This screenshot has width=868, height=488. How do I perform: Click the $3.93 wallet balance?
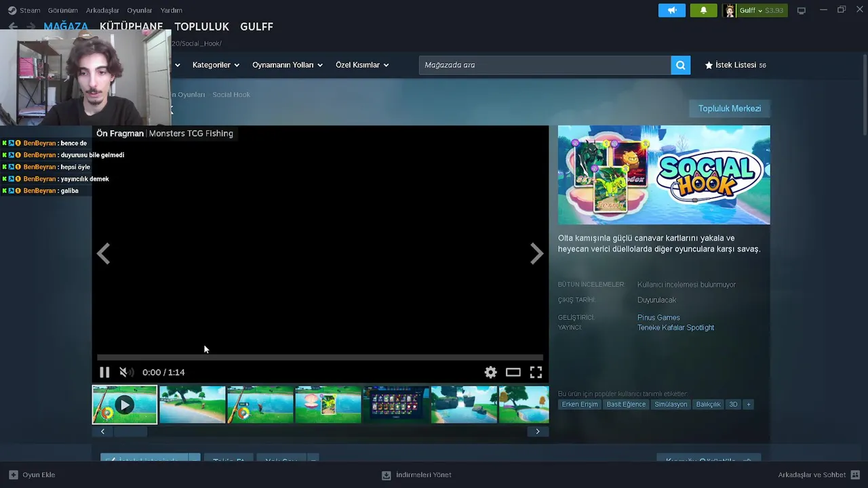774,10
